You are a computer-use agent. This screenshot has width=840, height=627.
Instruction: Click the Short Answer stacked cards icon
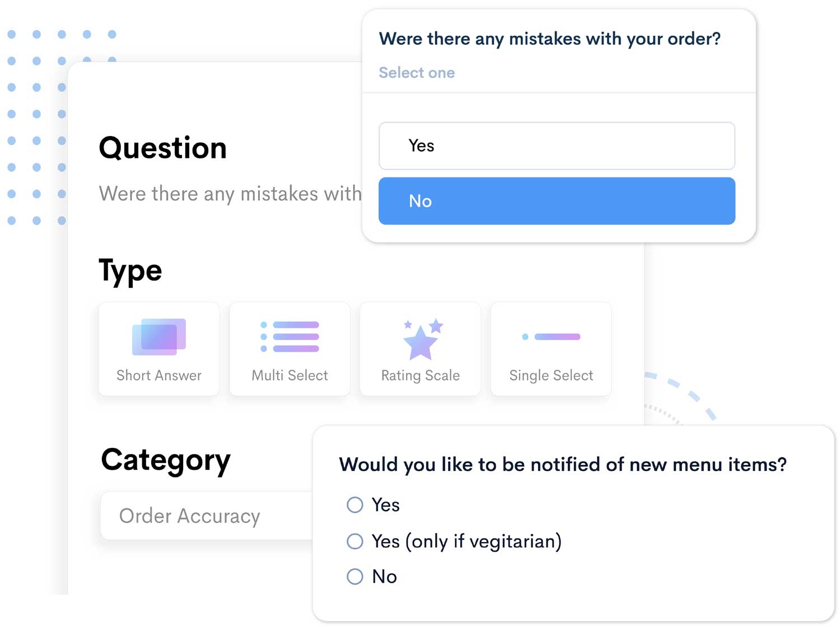click(159, 337)
